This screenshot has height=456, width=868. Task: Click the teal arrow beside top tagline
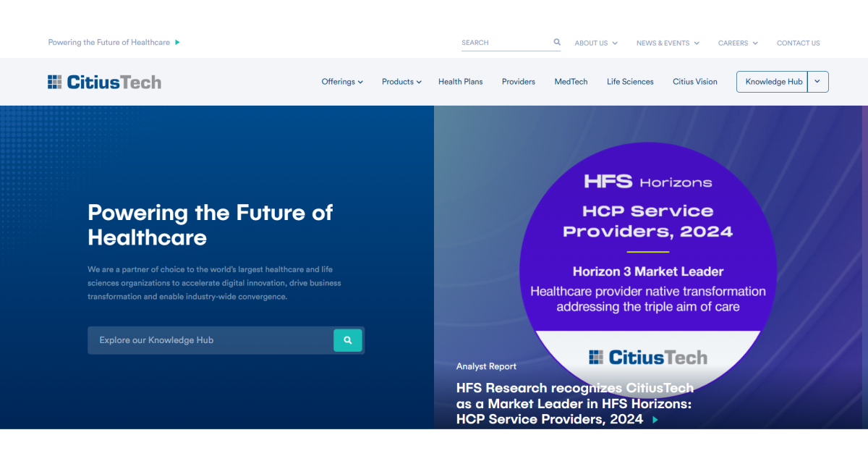[x=178, y=43]
